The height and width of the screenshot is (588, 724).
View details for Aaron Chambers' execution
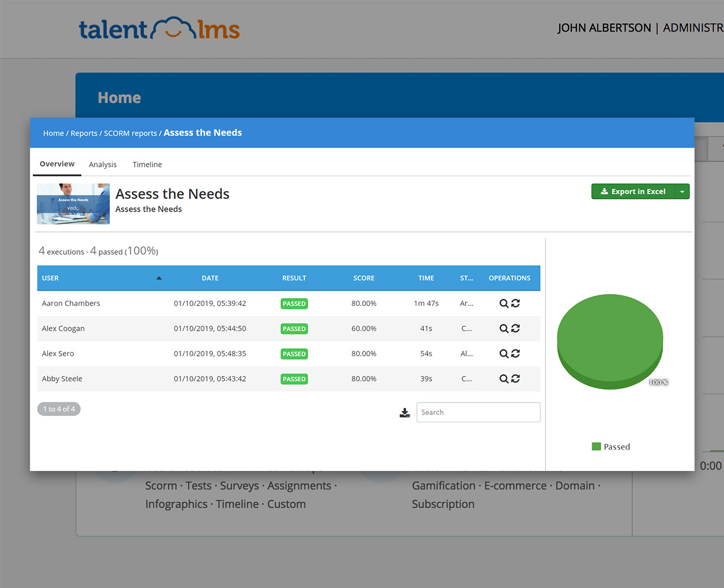coord(503,304)
